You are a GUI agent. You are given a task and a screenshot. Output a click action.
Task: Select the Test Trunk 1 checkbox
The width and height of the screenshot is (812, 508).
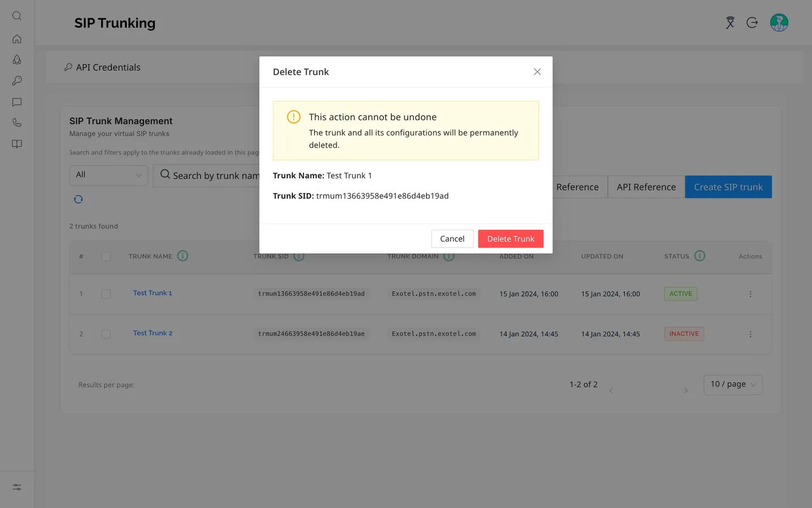[106, 294]
